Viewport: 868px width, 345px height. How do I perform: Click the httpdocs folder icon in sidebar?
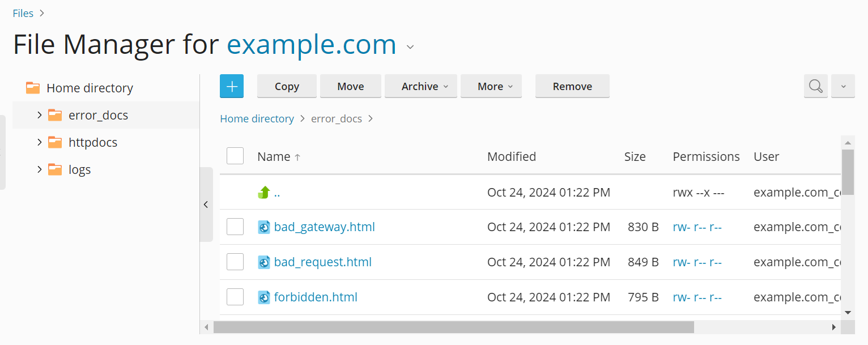[55, 142]
